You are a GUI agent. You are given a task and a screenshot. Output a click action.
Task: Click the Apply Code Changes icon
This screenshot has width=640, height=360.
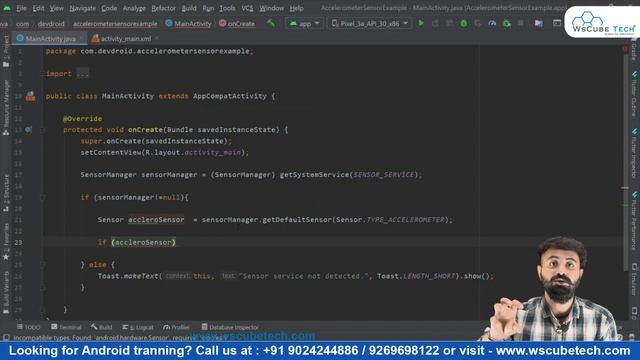click(x=449, y=23)
